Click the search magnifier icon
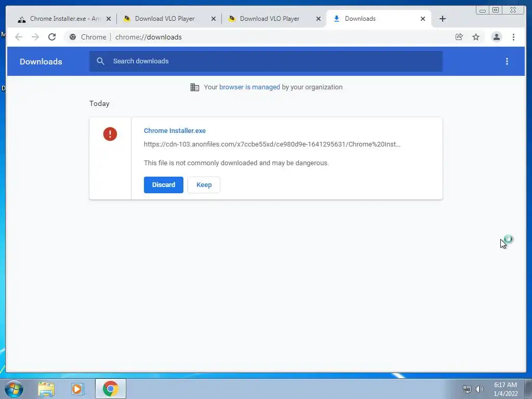Screen dimensions: 532x399 click(x=100, y=61)
